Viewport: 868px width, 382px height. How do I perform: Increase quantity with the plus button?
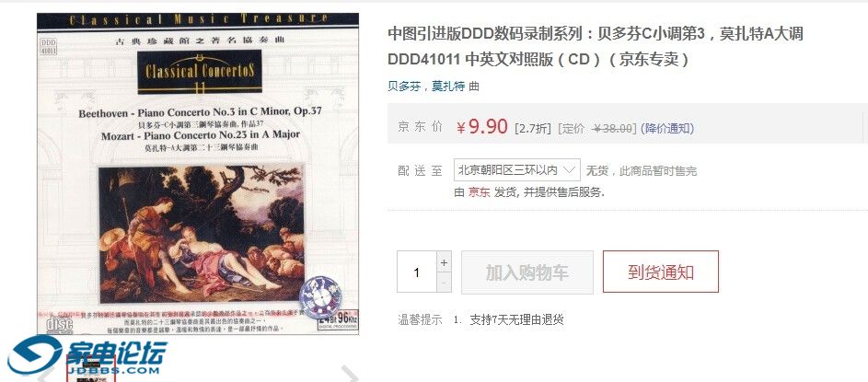pyautogui.click(x=444, y=261)
